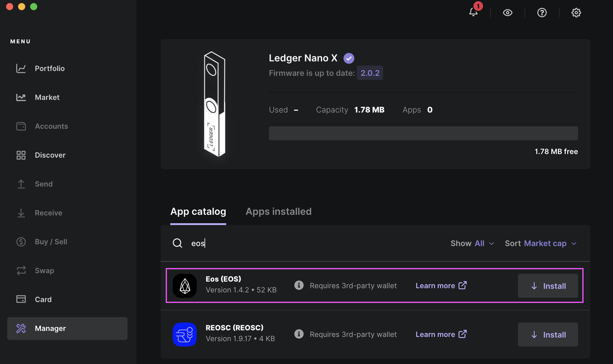Toggle the eye visibility icon
Screen dimensions: 613x364
coord(507,12)
